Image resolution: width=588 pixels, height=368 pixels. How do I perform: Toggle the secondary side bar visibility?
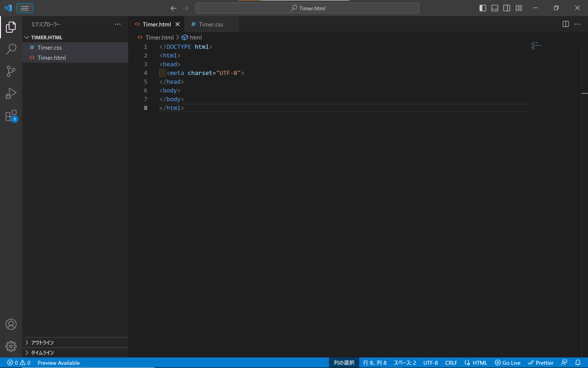507,8
